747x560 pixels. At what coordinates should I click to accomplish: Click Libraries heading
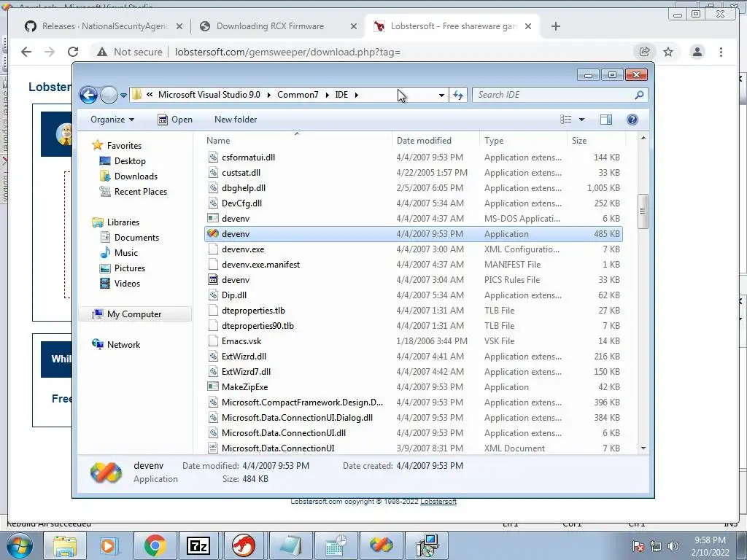coord(116,222)
